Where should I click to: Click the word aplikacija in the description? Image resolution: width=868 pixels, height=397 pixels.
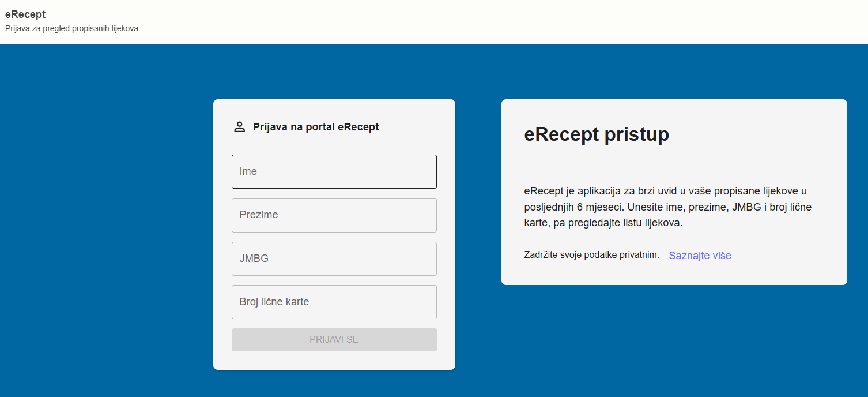585,190
